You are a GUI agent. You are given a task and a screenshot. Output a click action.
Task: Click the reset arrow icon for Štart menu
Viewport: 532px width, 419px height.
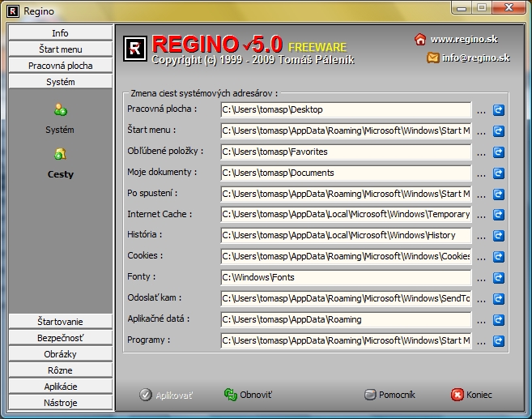[x=499, y=131]
